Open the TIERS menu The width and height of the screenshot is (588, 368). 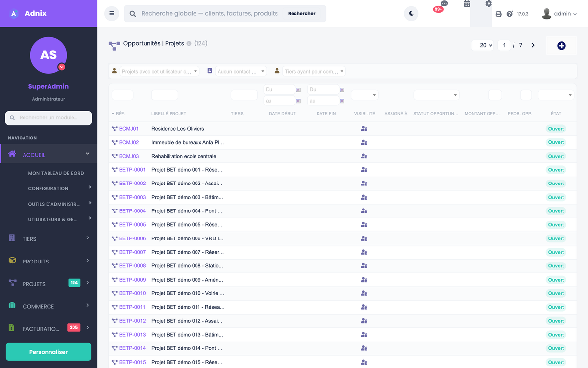(49, 239)
